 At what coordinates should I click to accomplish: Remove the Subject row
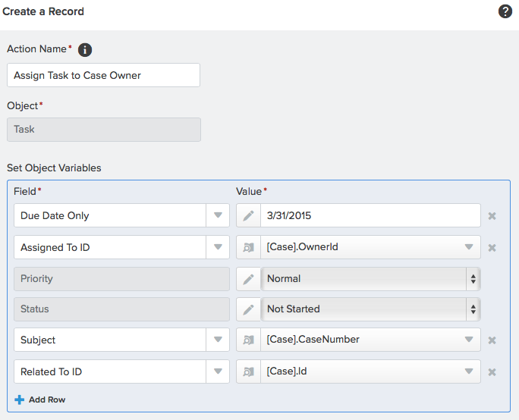coord(492,340)
